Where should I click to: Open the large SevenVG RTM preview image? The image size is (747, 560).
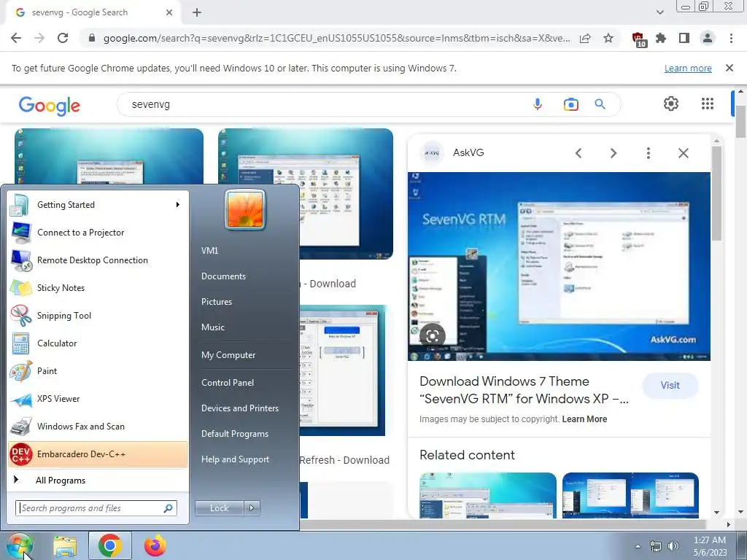pos(559,266)
